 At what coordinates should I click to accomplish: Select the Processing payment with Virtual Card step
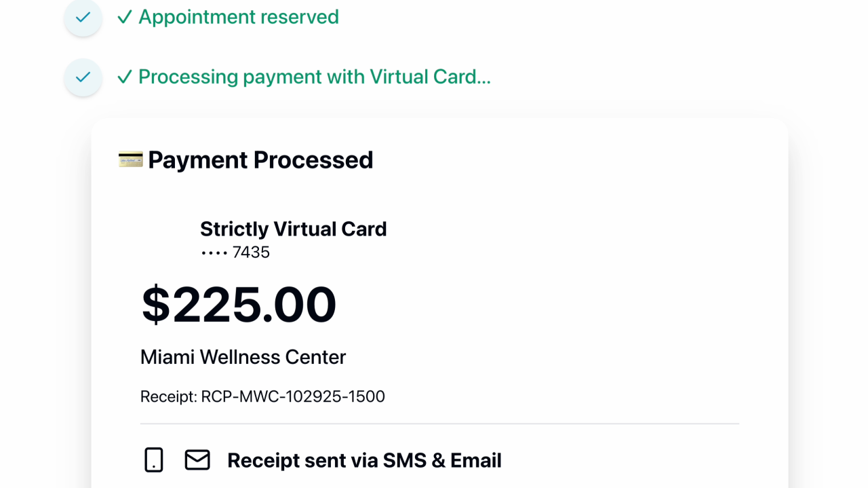[315, 77]
